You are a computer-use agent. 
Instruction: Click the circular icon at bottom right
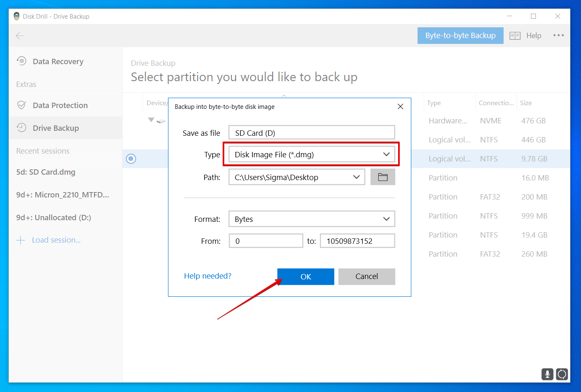coord(562,374)
